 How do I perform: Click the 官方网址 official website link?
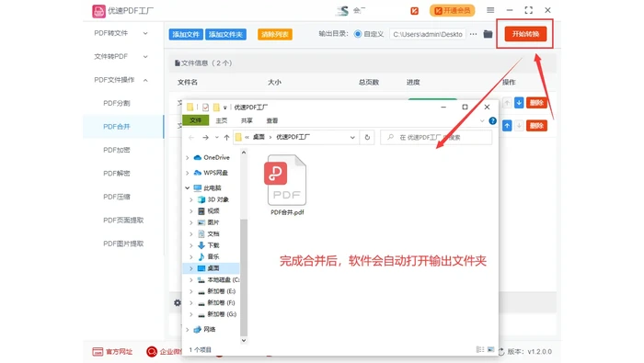[x=112, y=352]
